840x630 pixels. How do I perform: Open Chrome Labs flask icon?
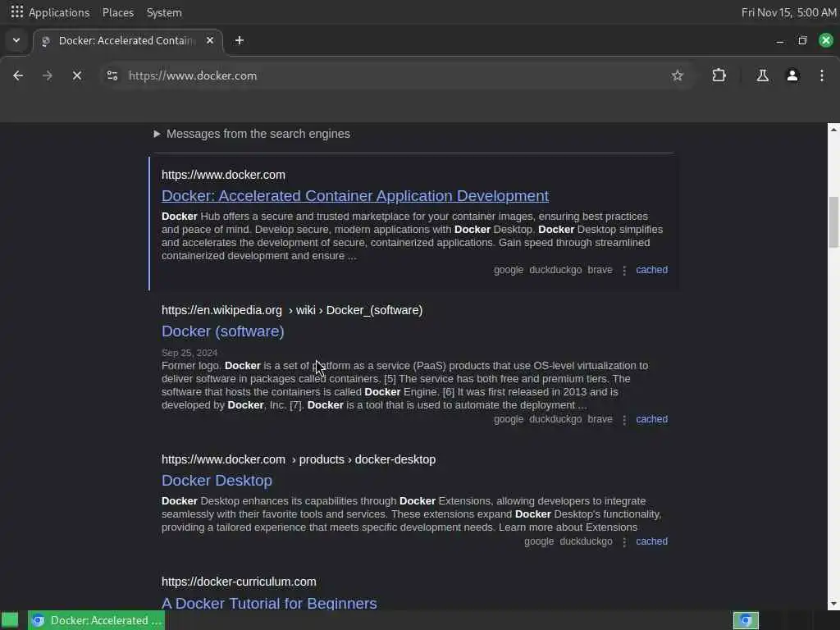coord(762,75)
